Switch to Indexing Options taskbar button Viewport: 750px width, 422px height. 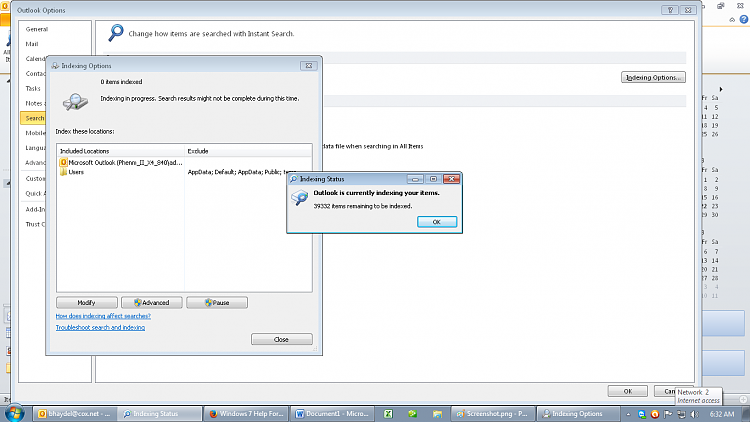coord(577,414)
